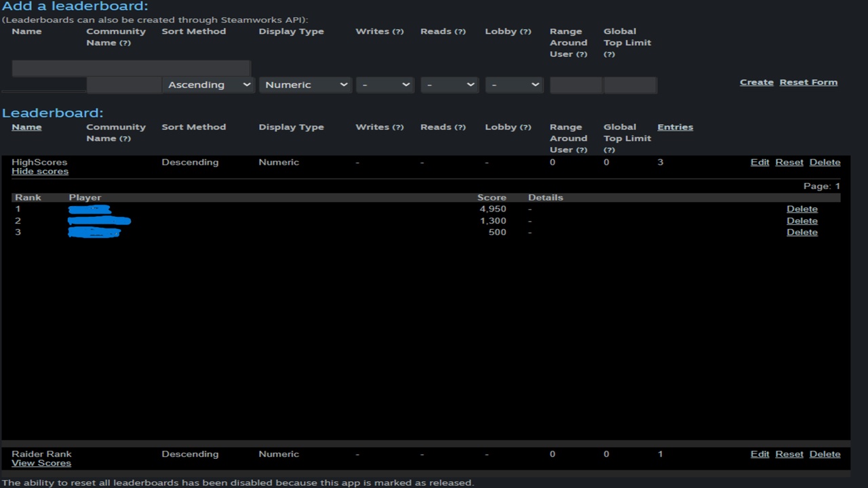Viewport: 868px width, 488px height.
Task: Click the Global Top Limit input field
Action: pyautogui.click(x=630, y=85)
